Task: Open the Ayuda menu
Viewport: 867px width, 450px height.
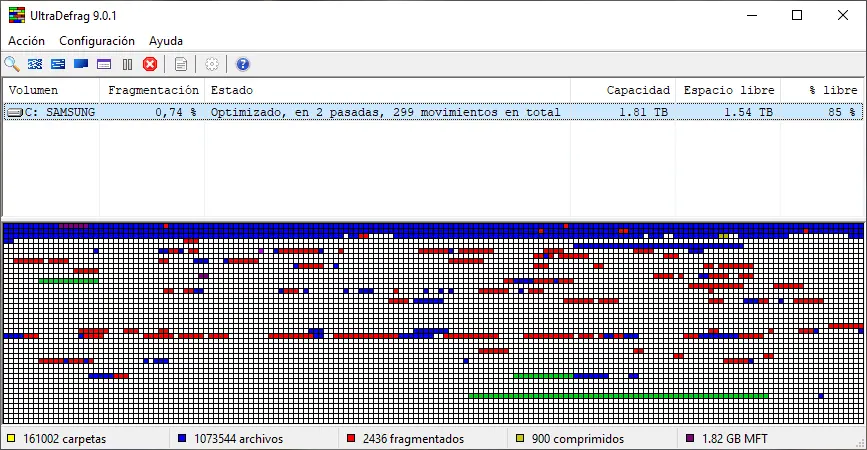Action: pyautogui.click(x=166, y=41)
